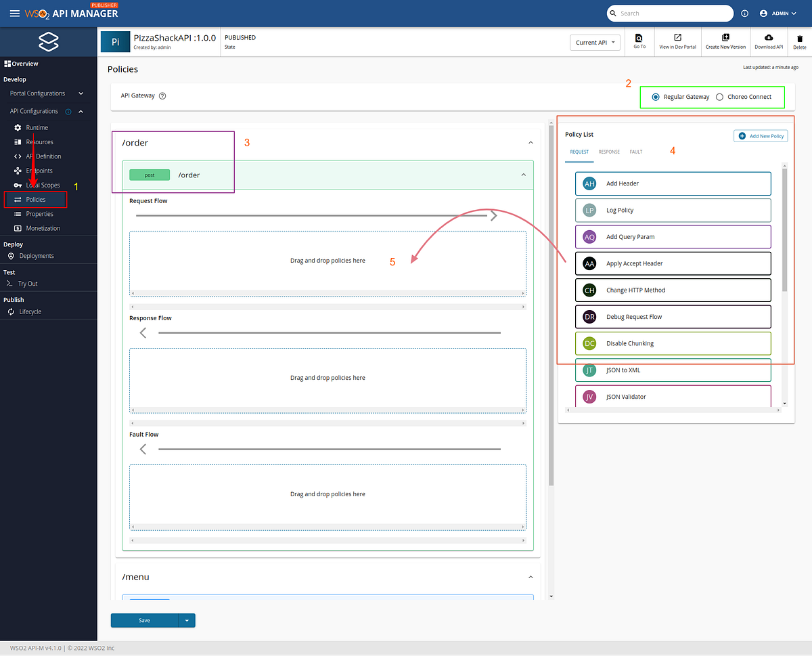Expand the Save button options arrow
This screenshot has height=656, width=812.
point(187,620)
